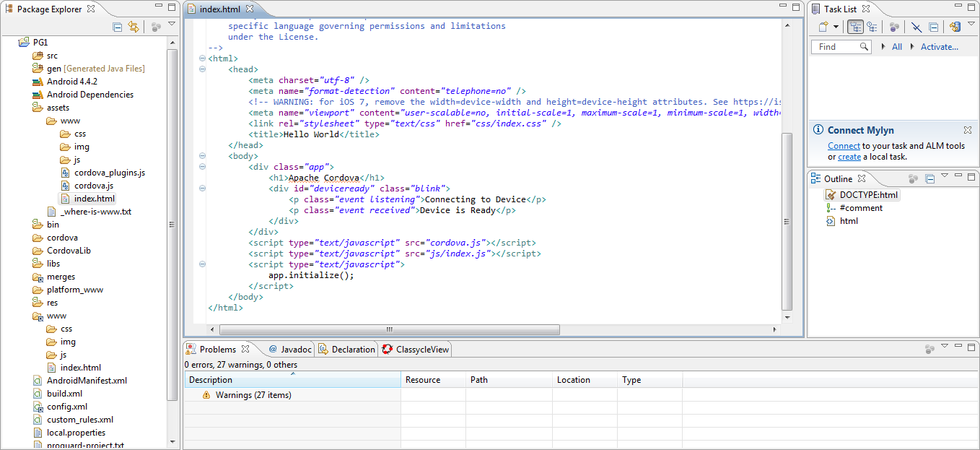
Task: Select Android Dependencies entry
Action: [x=83, y=95]
